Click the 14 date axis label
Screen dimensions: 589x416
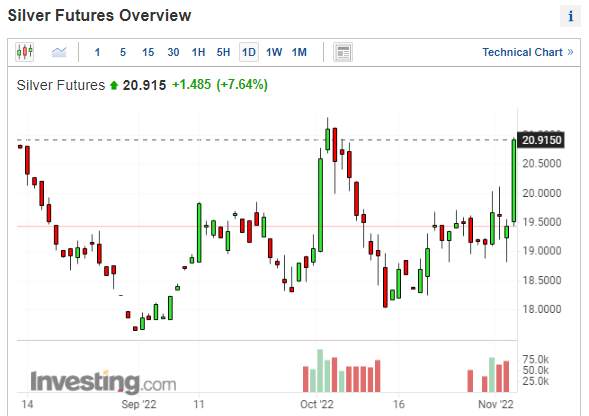[27, 404]
